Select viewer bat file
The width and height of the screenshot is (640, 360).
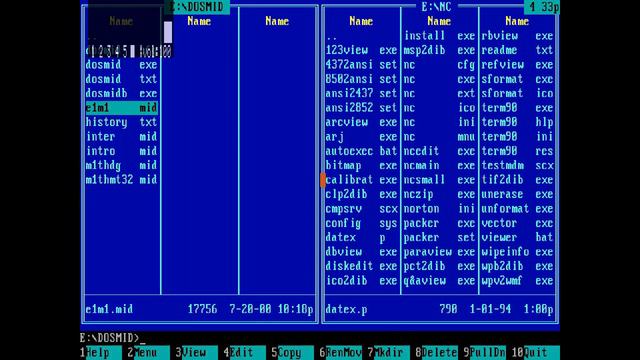point(518,237)
